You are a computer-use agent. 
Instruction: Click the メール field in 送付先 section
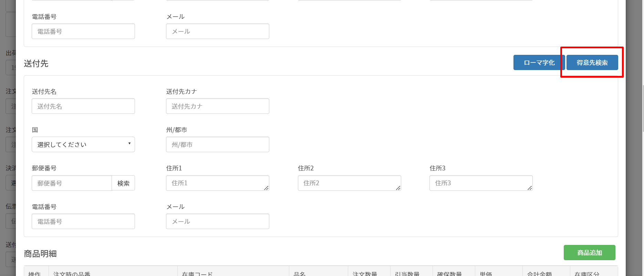pos(218,221)
